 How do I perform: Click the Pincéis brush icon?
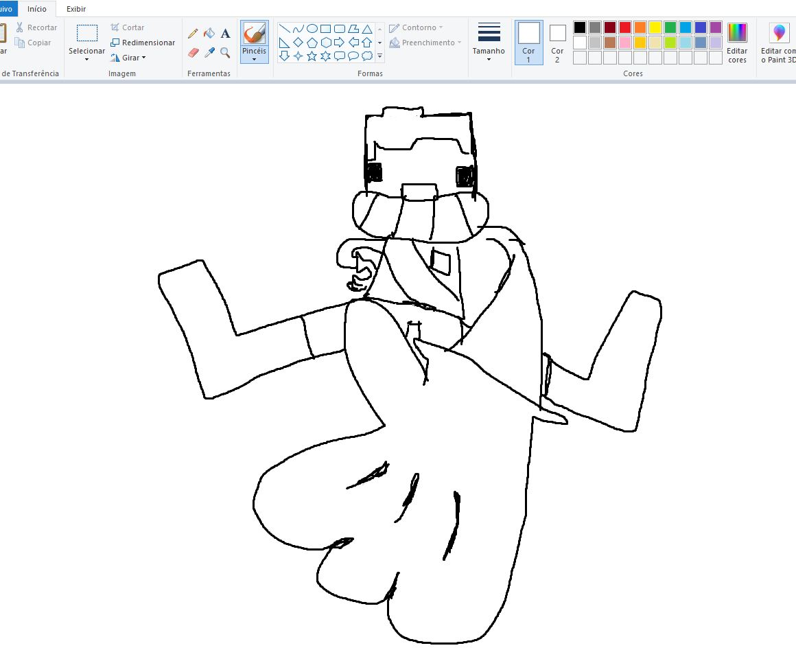coord(255,34)
